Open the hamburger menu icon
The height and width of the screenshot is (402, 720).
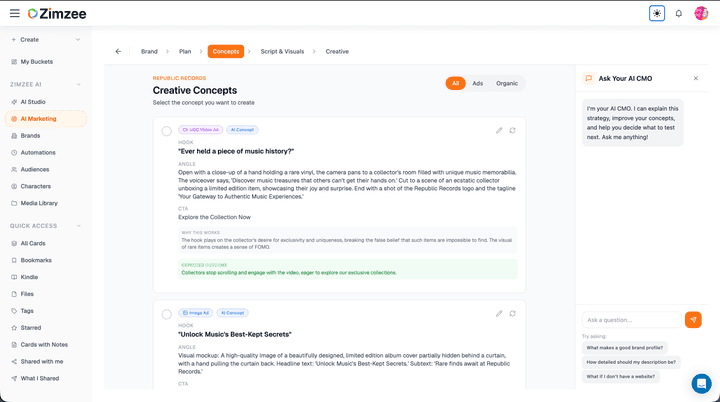coord(15,13)
